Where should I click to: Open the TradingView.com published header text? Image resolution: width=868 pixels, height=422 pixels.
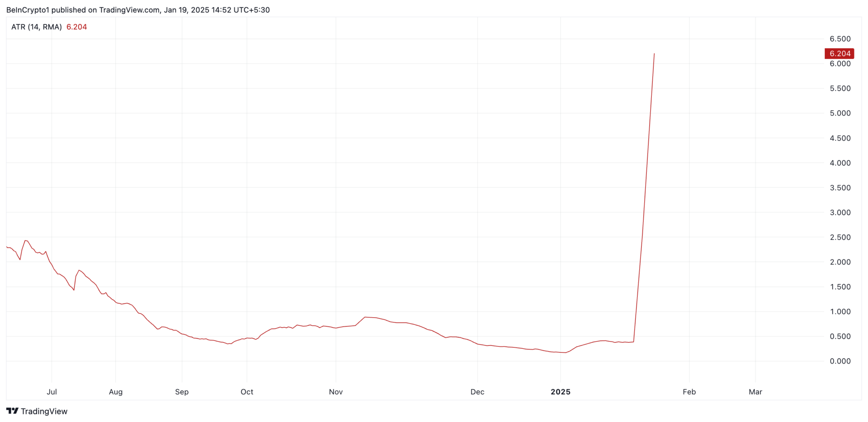tap(138, 10)
